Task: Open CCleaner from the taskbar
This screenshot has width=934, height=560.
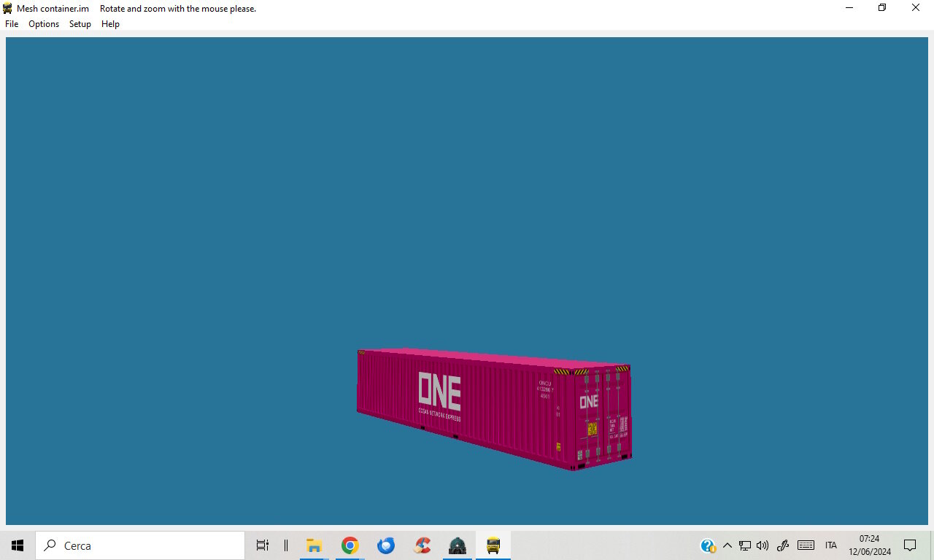Action: 422,545
